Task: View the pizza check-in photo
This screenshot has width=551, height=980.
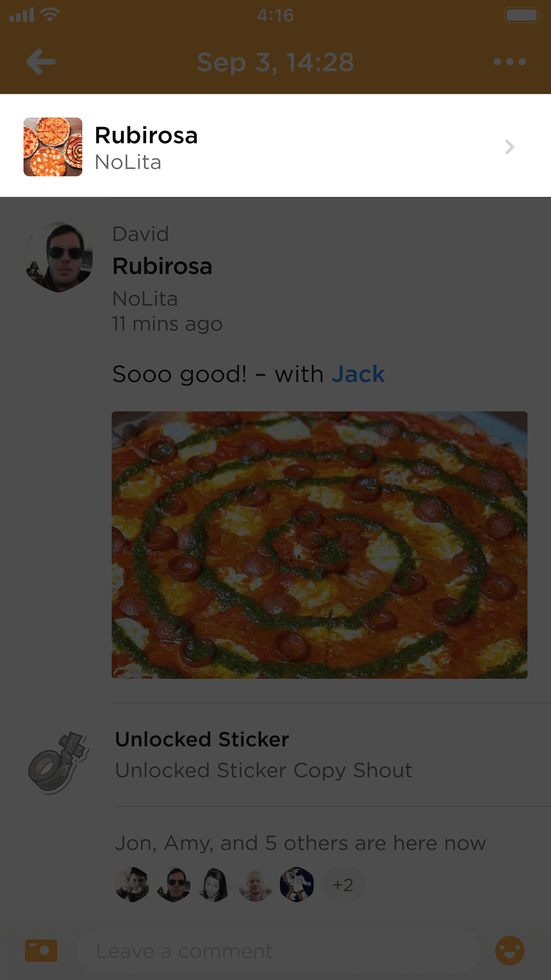Action: (319, 545)
